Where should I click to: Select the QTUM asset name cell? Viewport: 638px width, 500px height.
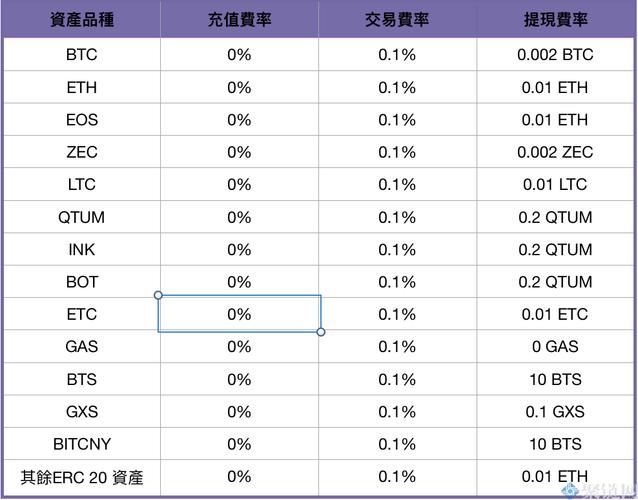82,217
